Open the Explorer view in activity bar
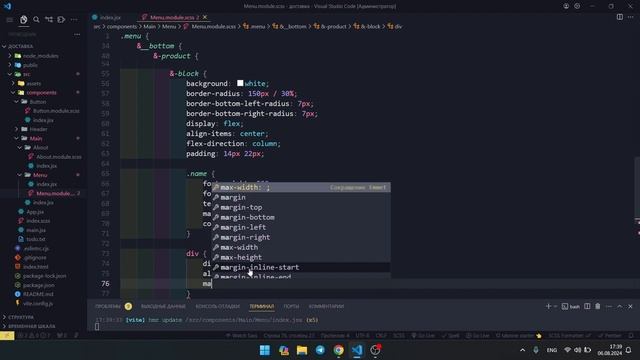The height and width of the screenshot is (360, 640). pyautogui.click(x=24, y=20)
